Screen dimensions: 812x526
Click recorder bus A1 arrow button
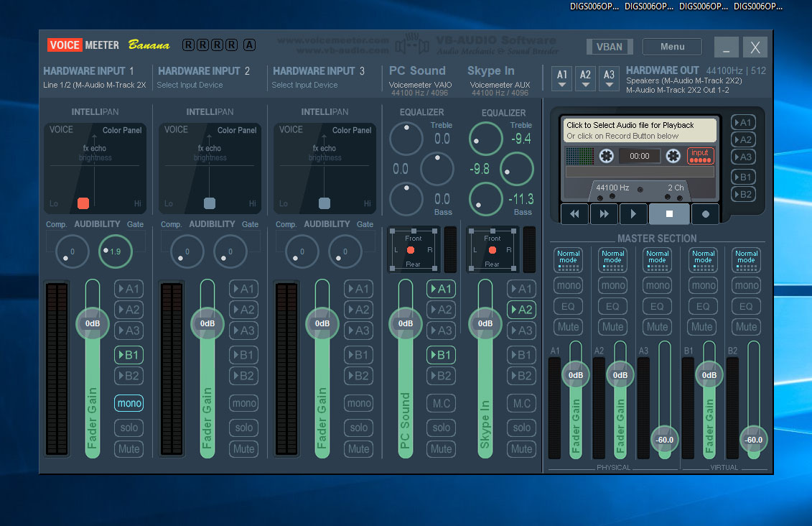pos(743,123)
